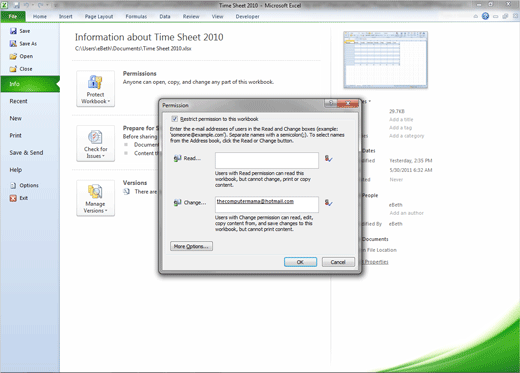
Task: Close the Permission dialog with red X
Action: (x=348, y=103)
